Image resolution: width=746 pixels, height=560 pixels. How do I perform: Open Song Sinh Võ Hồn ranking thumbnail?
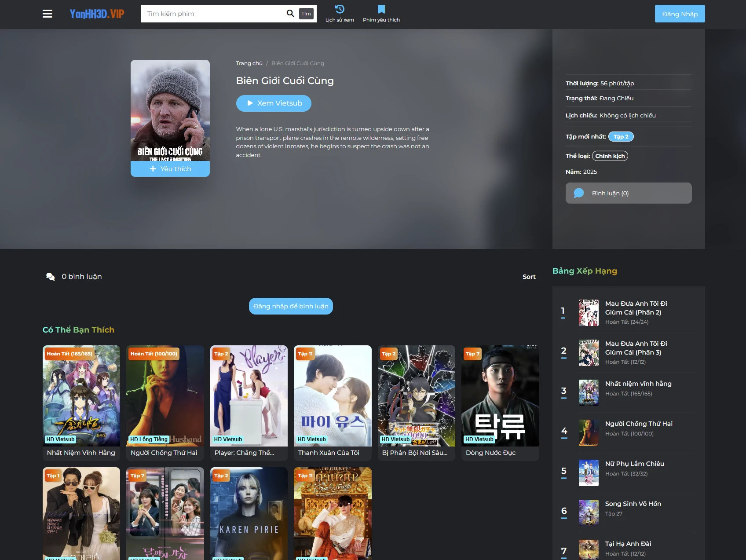click(x=589, y=512)
